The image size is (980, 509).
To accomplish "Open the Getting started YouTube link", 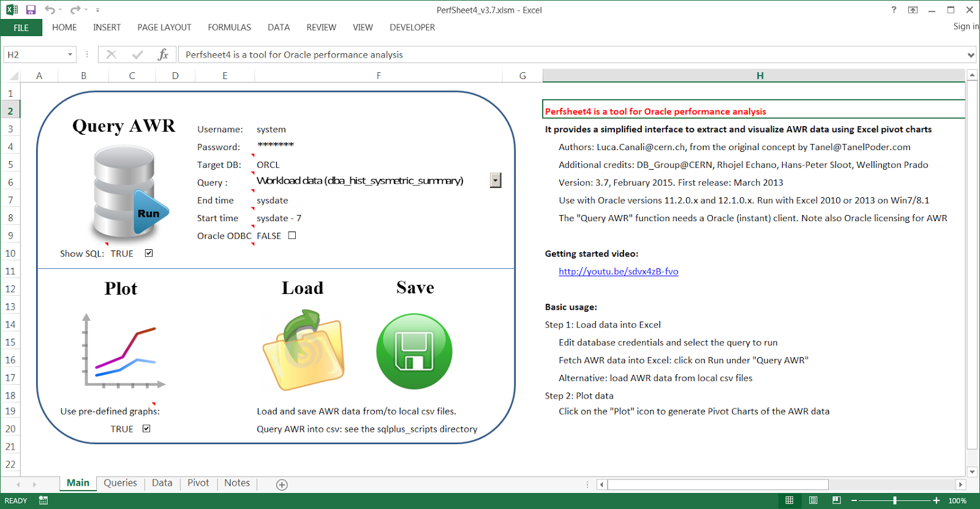I will click(x=619, y=271).
